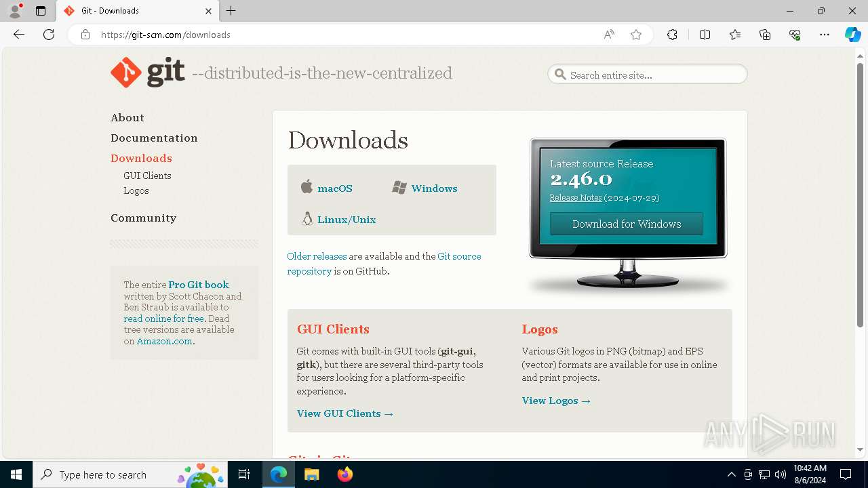868x488 pixels.
Task: Open a new browser tab
Action: pyautogui.click(x=231, y=11)
